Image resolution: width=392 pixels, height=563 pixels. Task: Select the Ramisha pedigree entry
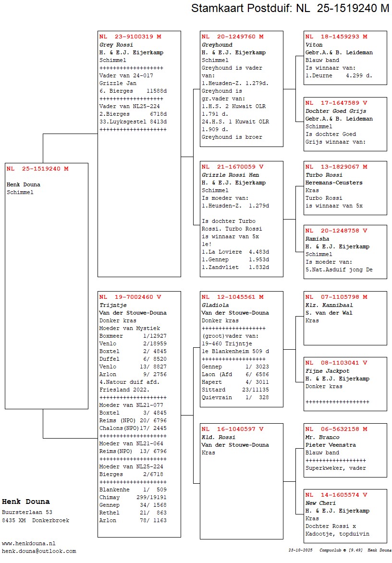317,239
